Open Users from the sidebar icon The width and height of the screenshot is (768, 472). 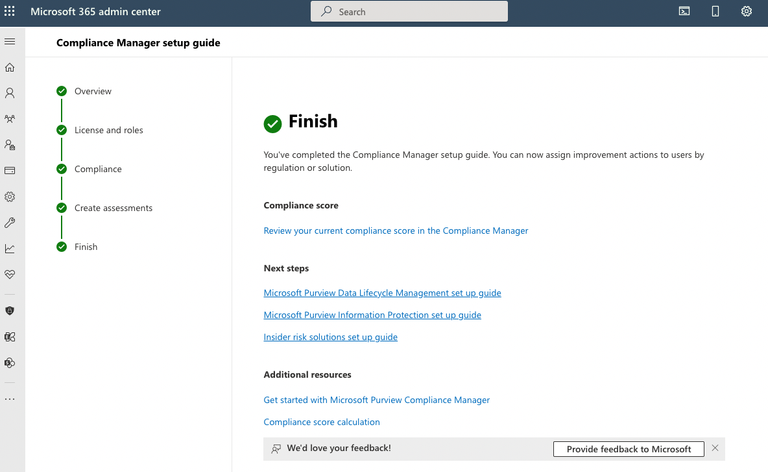[x=10, y=93]
